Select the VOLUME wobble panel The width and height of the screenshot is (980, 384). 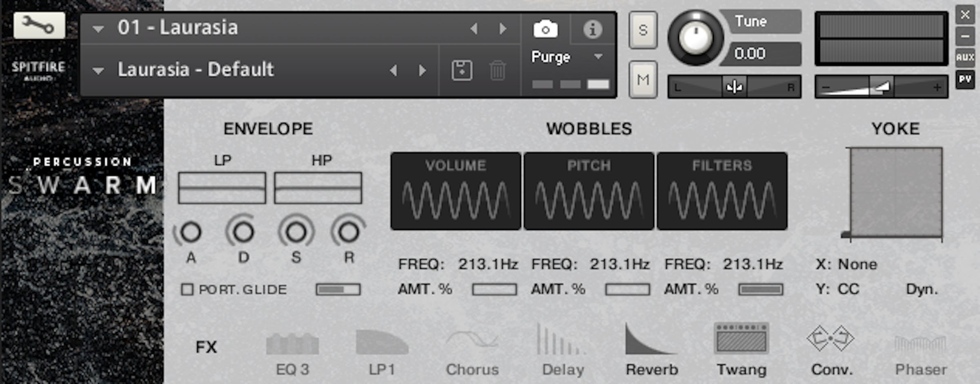[x=456, y=191]
